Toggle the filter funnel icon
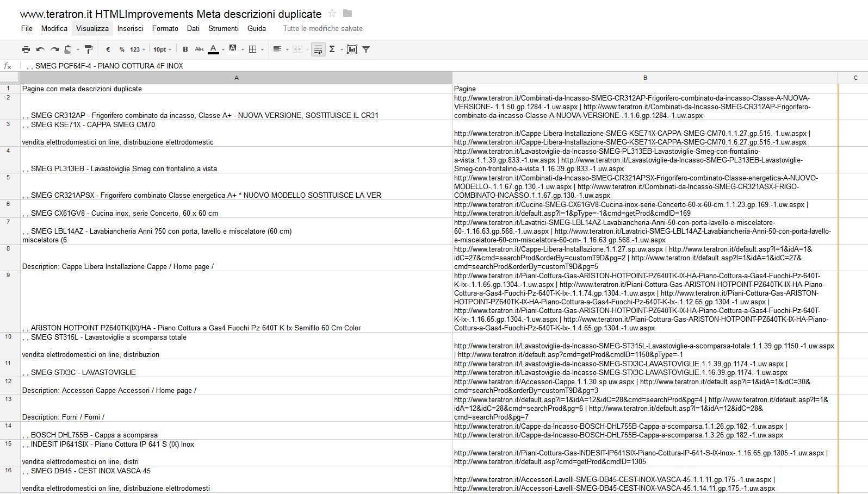 tap(367, 49)
